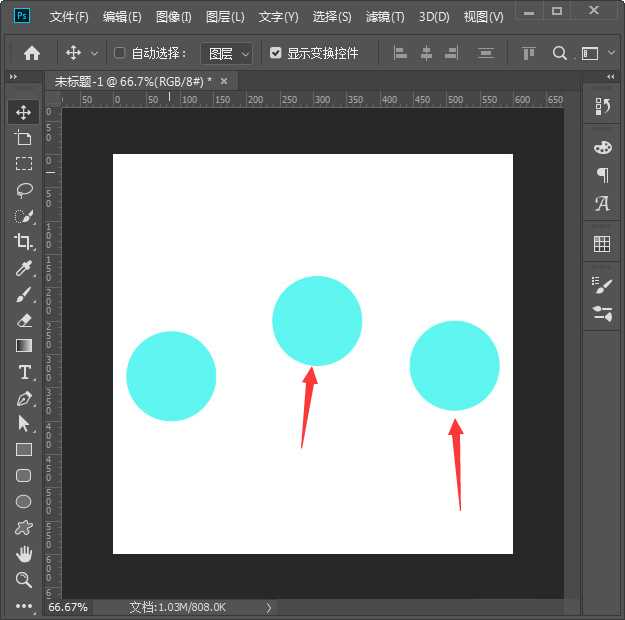Viewport: 625px width, 620px height.
Task: Select the Lasso tool
Action: click(x=24, y=190)
